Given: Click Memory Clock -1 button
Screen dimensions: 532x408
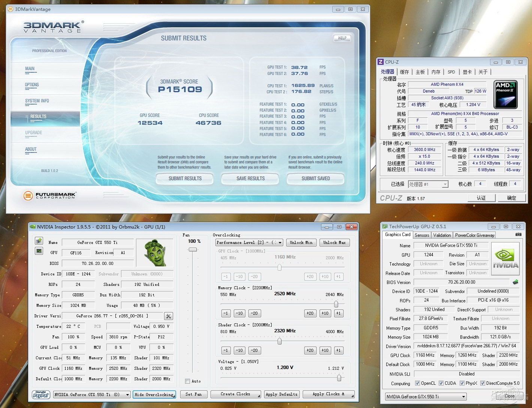Looking at the screenshot, I should coord(226,313).
